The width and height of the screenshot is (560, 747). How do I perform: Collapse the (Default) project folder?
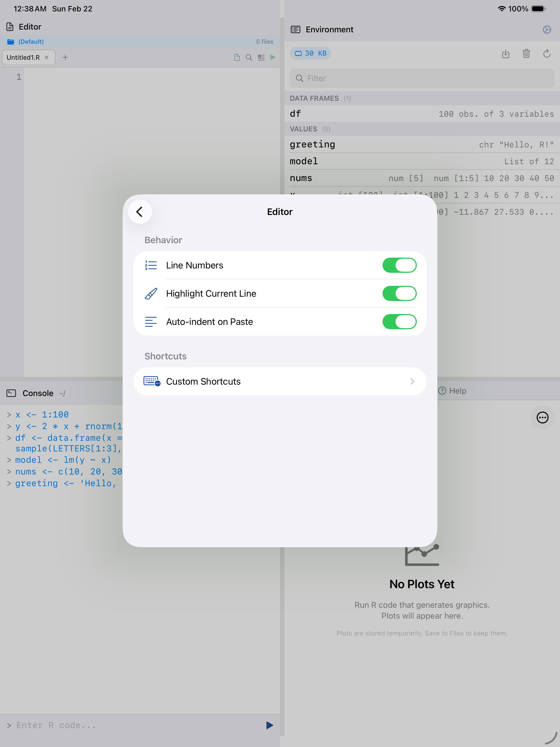point(31,41)
